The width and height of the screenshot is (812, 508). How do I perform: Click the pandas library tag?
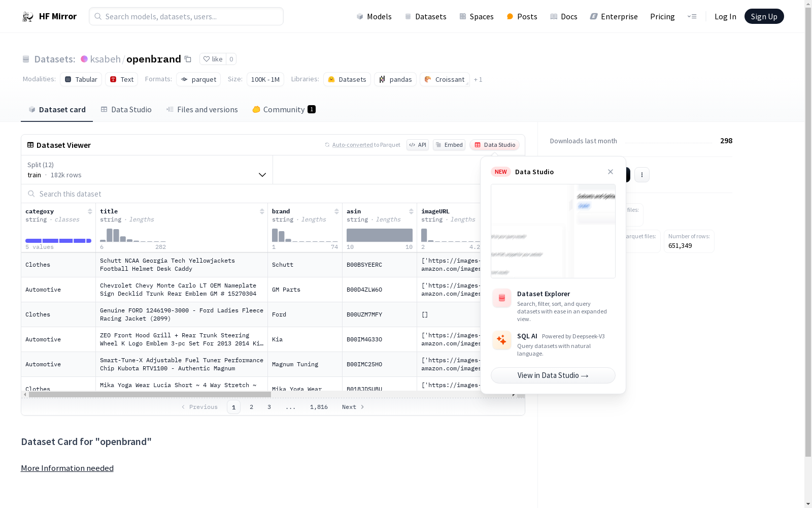(395, 79)
